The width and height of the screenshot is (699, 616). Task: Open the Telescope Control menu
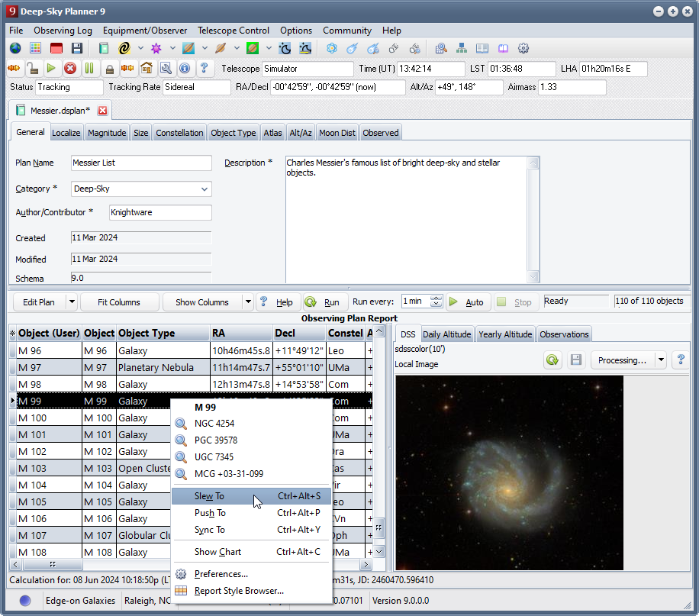(x=233, y=31)
